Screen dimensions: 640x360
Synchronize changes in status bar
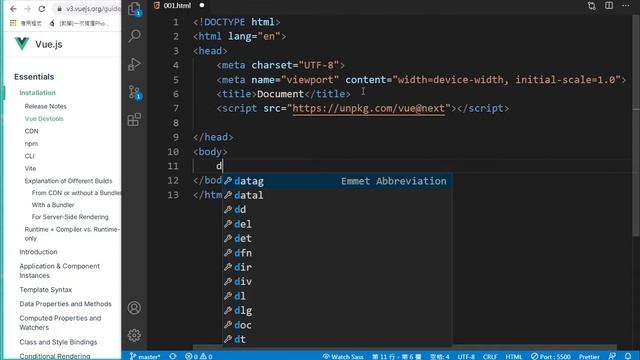point(173,356)
